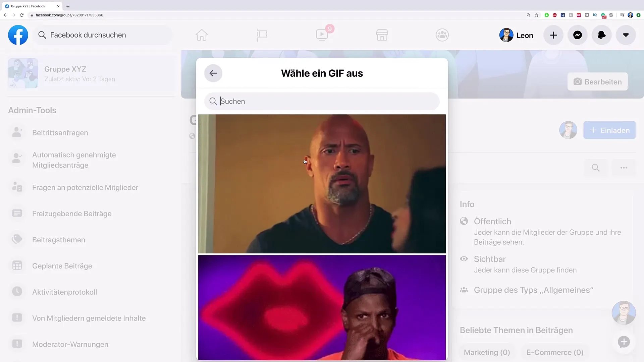Open the group three-dots menu
Image resolution: width=644 pixels, height=362 pixels.
[x=624, y=168]
